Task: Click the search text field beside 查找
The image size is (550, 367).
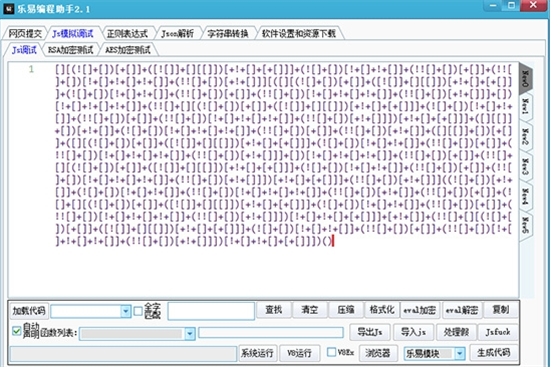Action: click(211, 311)
